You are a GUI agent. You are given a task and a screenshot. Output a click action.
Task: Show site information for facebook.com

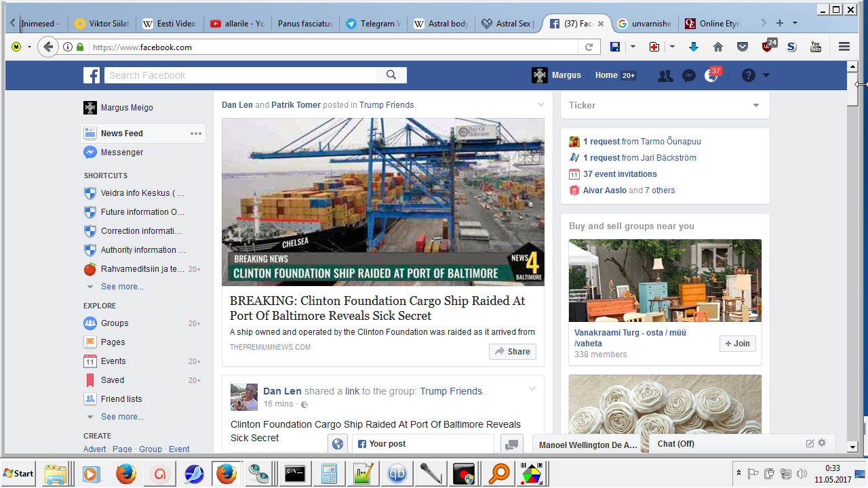point(68,47)
